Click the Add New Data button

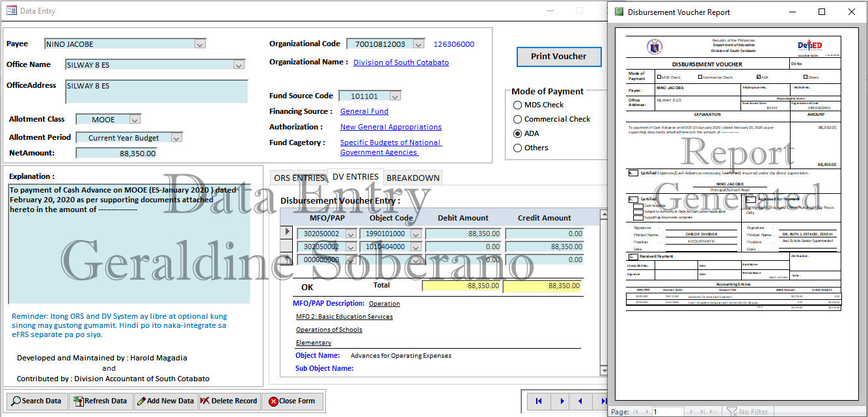point(165,401)
